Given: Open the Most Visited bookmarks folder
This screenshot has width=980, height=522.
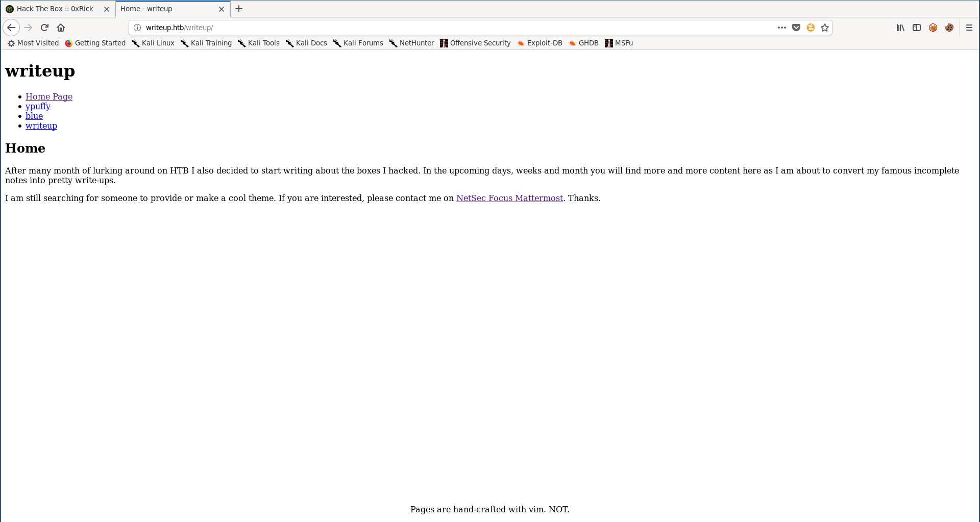Looking at the screenshot, I should [33, 43].
